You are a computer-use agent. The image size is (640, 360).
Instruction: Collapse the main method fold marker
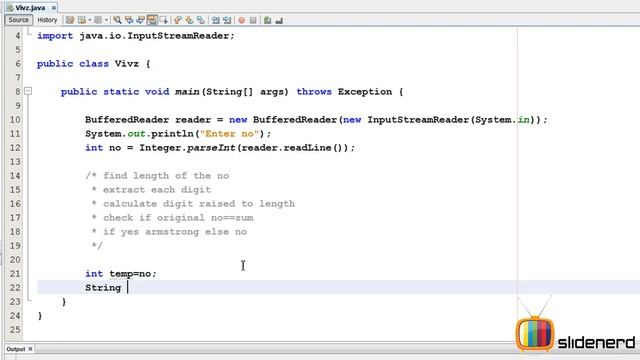28,91
